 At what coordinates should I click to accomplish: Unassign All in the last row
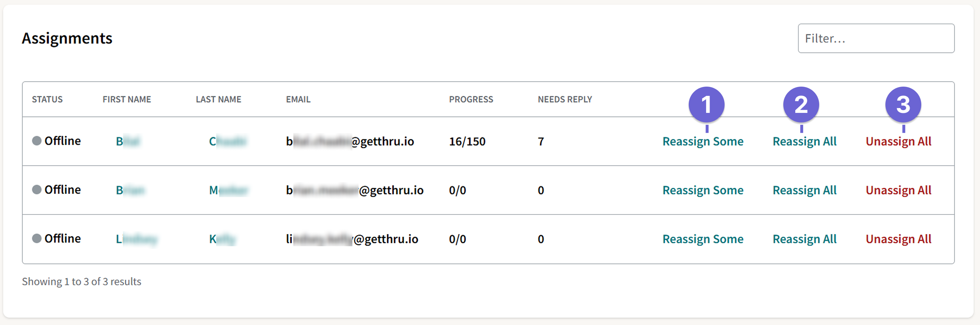[898, 239]
